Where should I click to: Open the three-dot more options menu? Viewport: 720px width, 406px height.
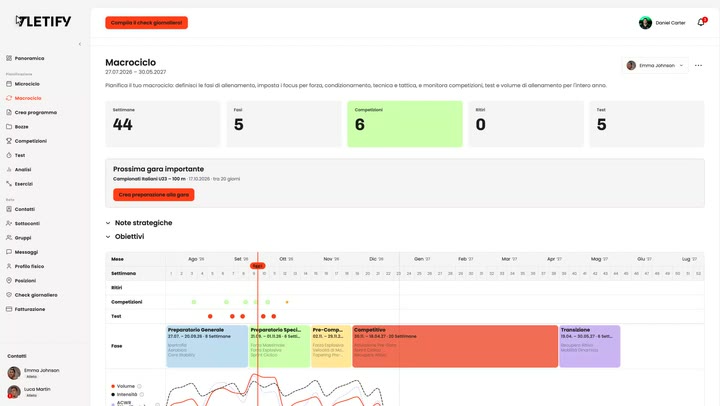click(698, 66)
